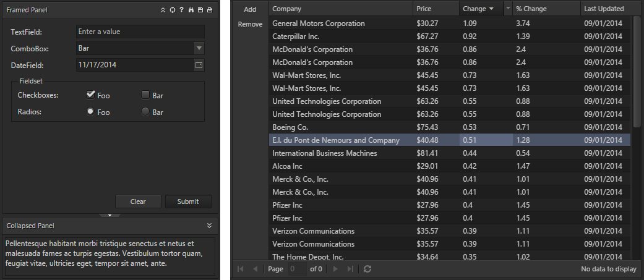The width and height of the screenshot is (644, 280).
Task: Click the print icon in the Framed Panel header
Action: (x=210, y=10)
